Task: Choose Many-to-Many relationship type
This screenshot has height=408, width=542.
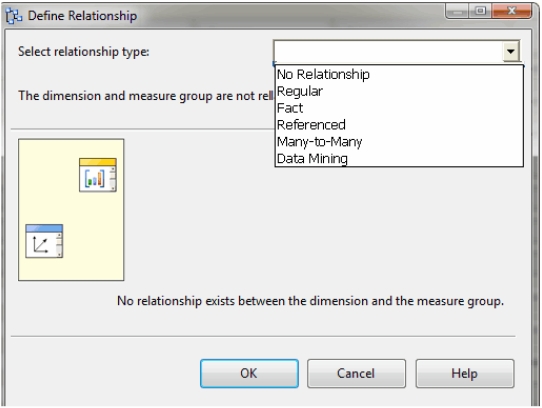Action: (319, 142)
